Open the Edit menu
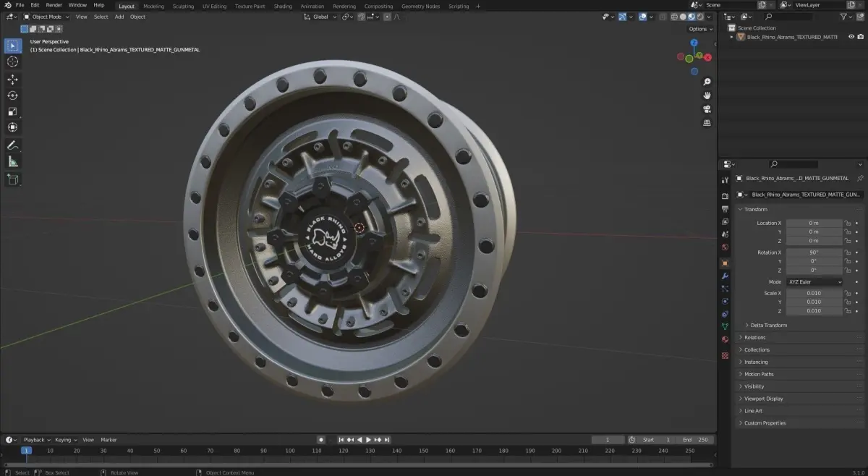This screenshot has width=868, height=476. click(35, 5)
